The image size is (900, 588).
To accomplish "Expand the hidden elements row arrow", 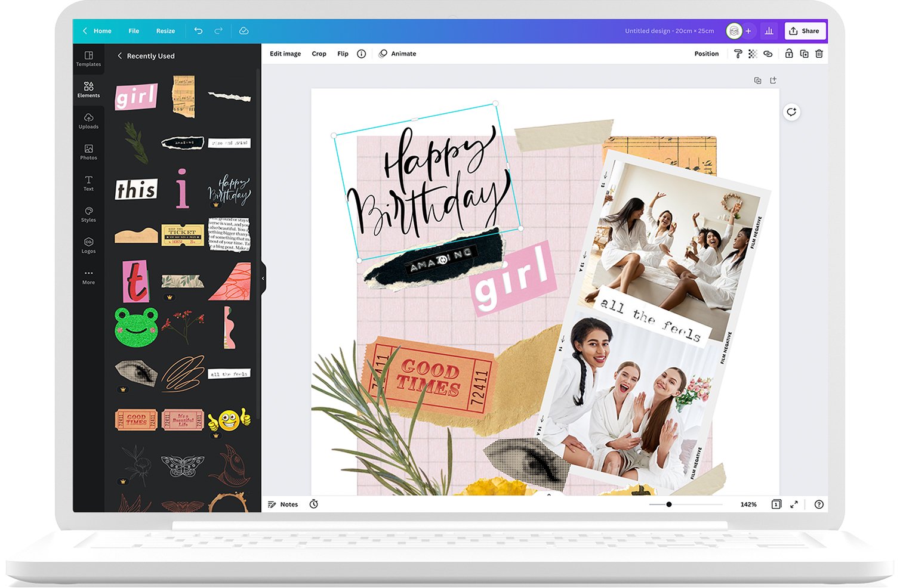I will pos(548,495).
